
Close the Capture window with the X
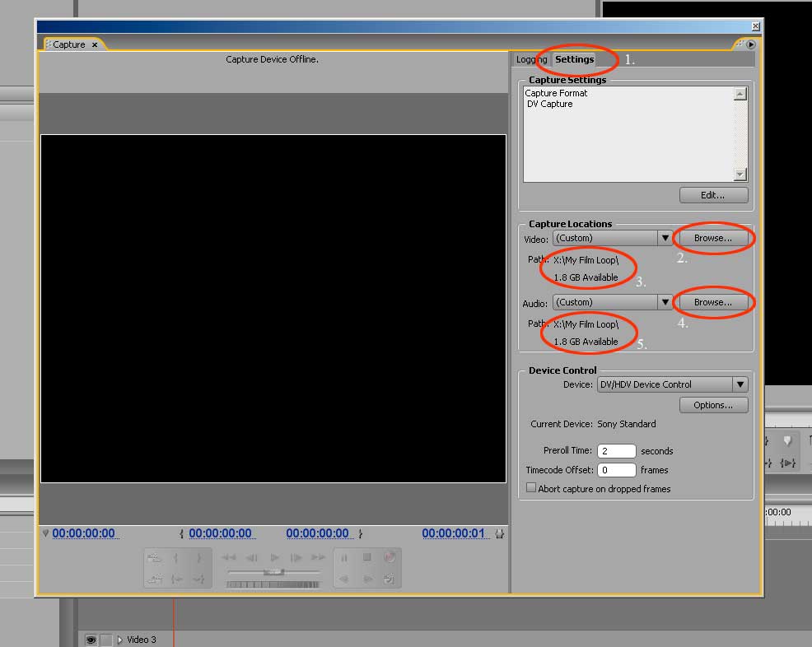click(x=755, y=26)
